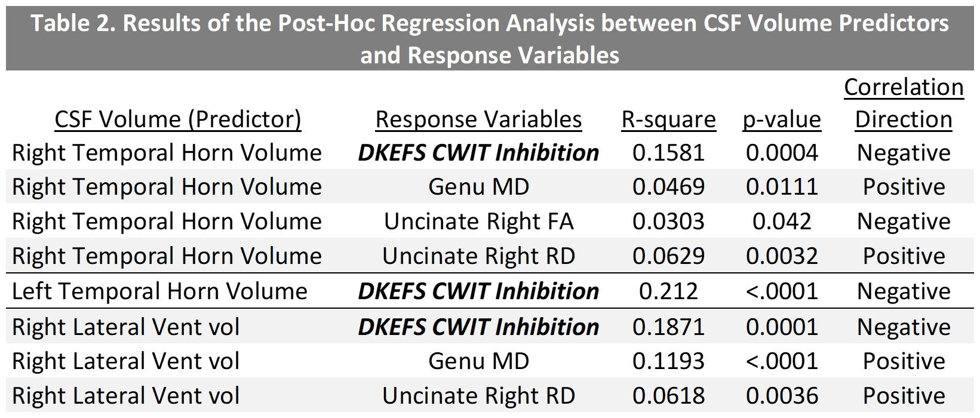Select the R-square value 0.1871
This screenshot has width=980, height=418.
[x=668, y=327]
